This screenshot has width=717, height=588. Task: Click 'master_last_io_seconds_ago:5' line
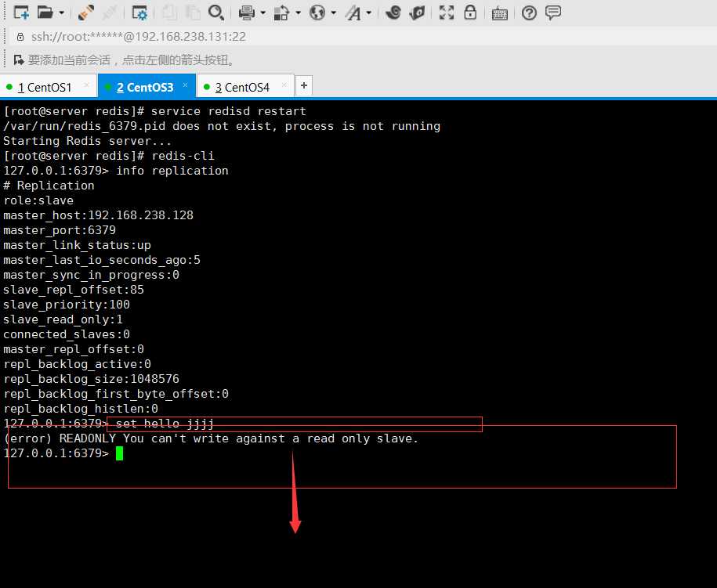point(102,260)
